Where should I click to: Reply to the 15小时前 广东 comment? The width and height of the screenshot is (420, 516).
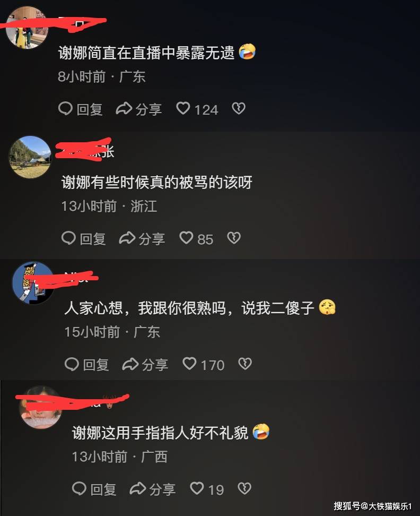pos(87,364)
